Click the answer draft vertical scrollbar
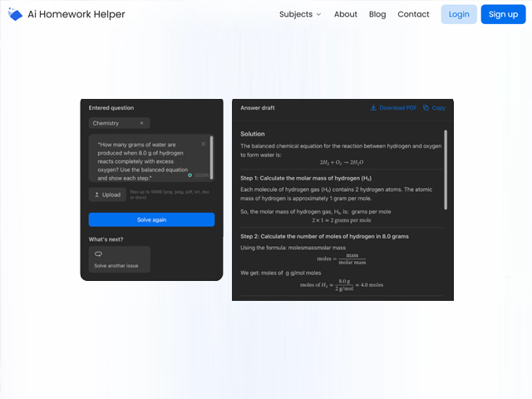Image resolution: width=532 pixels, height=399 pixels. 447,175
